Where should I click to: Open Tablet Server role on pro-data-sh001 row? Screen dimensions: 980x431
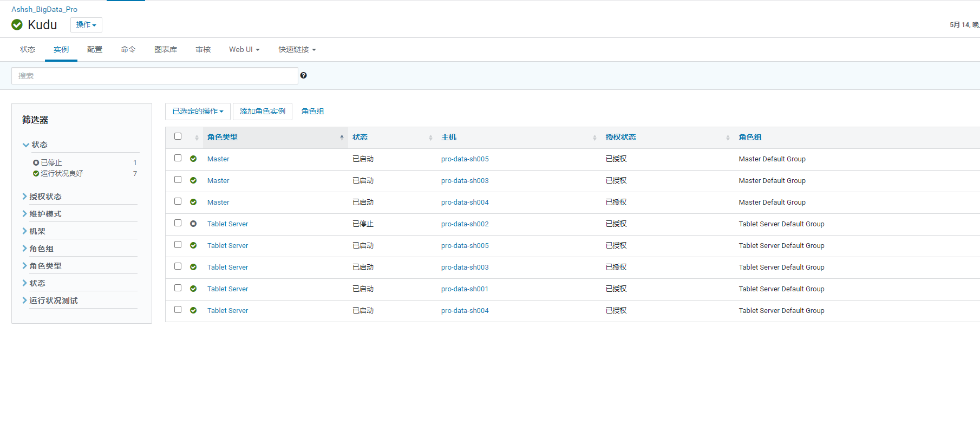coord(228,289)
